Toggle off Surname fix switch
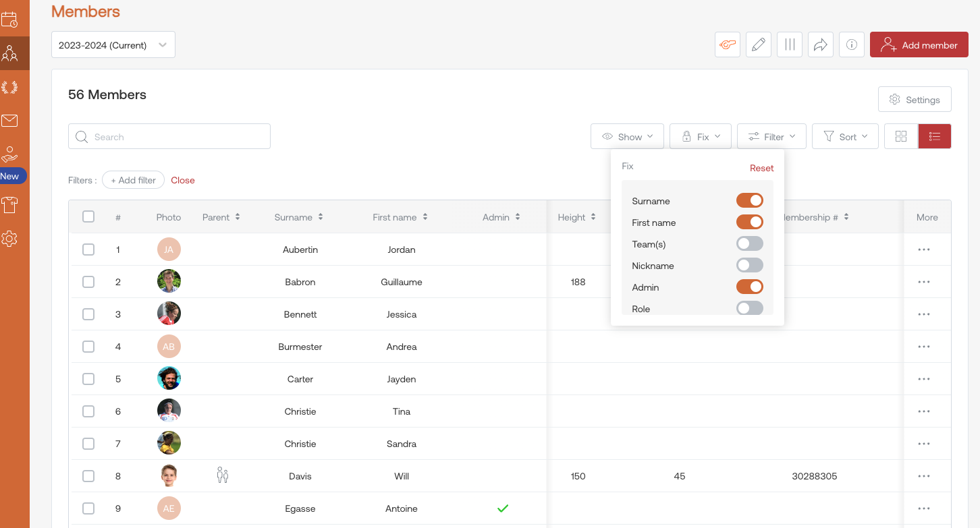The image size is (980, 528). (x=750, y=200)
